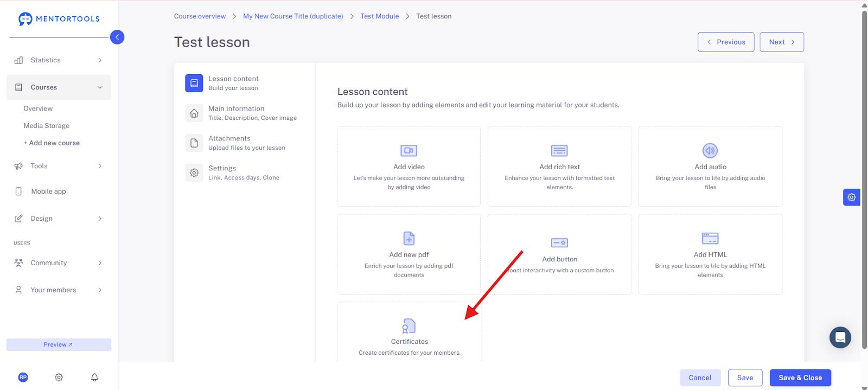868x390 pixels.
Task: Click the Cancel button
Action: [700, 378]
